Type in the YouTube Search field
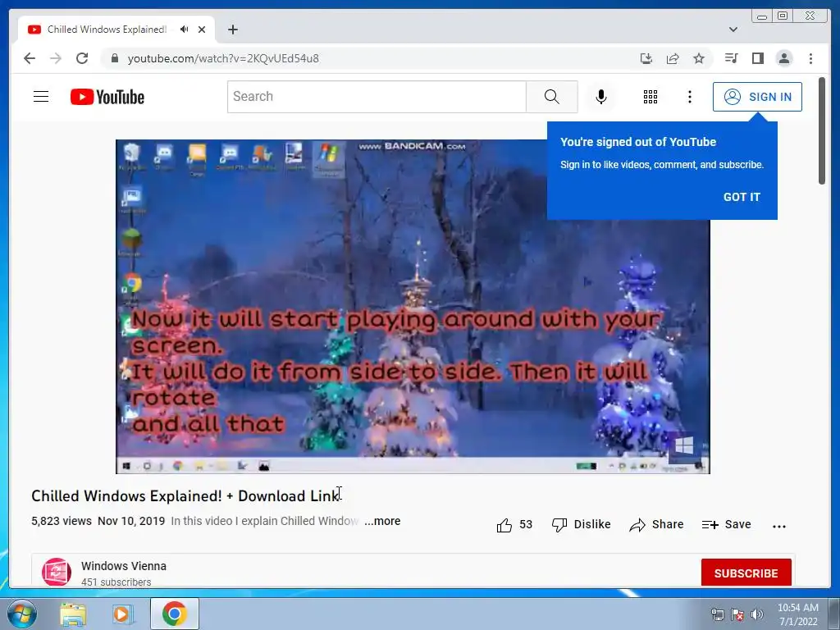Image resolution: width=840 pixels, height=630 pixels. coord(377,97)
